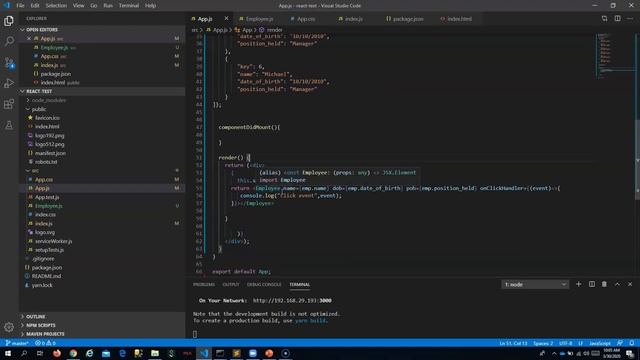Image resolution: width=640 pixels, height=360 pixels.
Task: Open errors and warnings count in status bar
Action: 45,343
